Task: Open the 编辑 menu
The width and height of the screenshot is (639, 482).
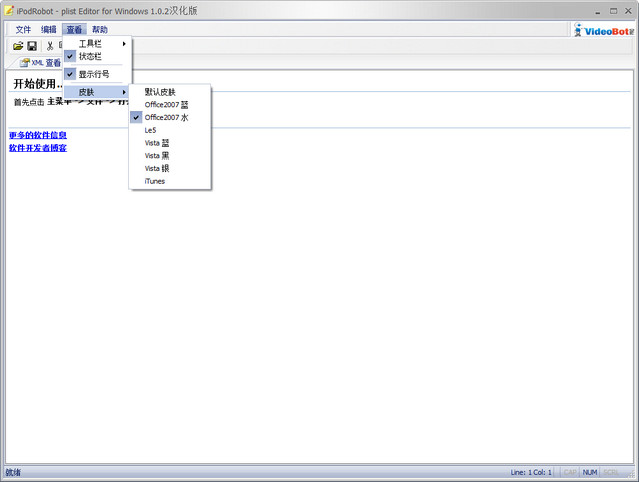Action: click(49, 30)
